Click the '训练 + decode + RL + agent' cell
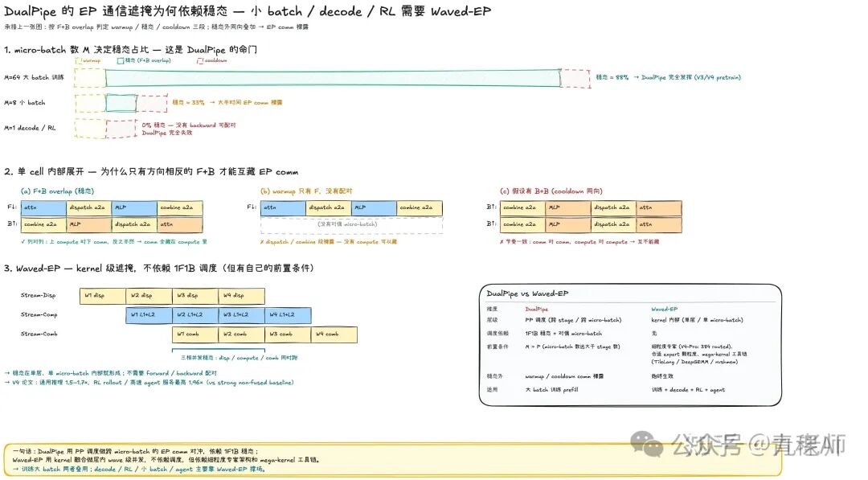Image resolution: width=868 pixels, height=480 pixels. coord(688,390)
